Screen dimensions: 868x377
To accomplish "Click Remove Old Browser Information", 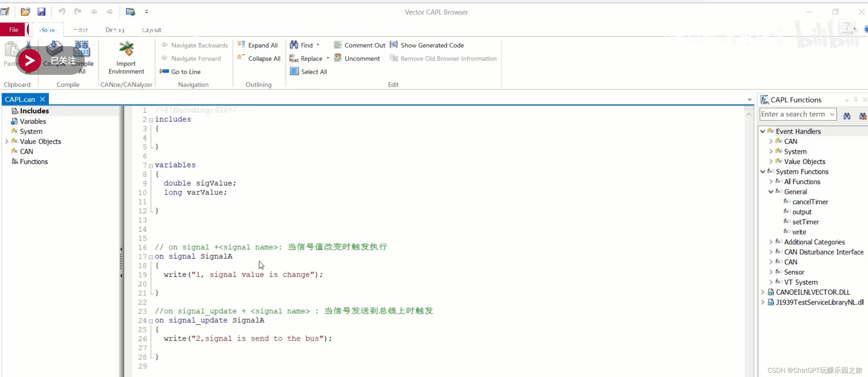I will coord(443,58).
